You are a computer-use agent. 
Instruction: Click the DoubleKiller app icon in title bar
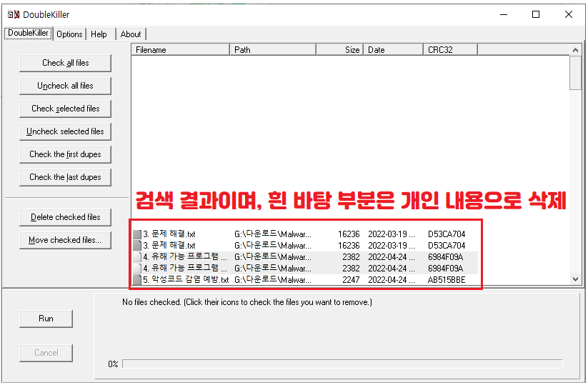click(x=14, y=14)
